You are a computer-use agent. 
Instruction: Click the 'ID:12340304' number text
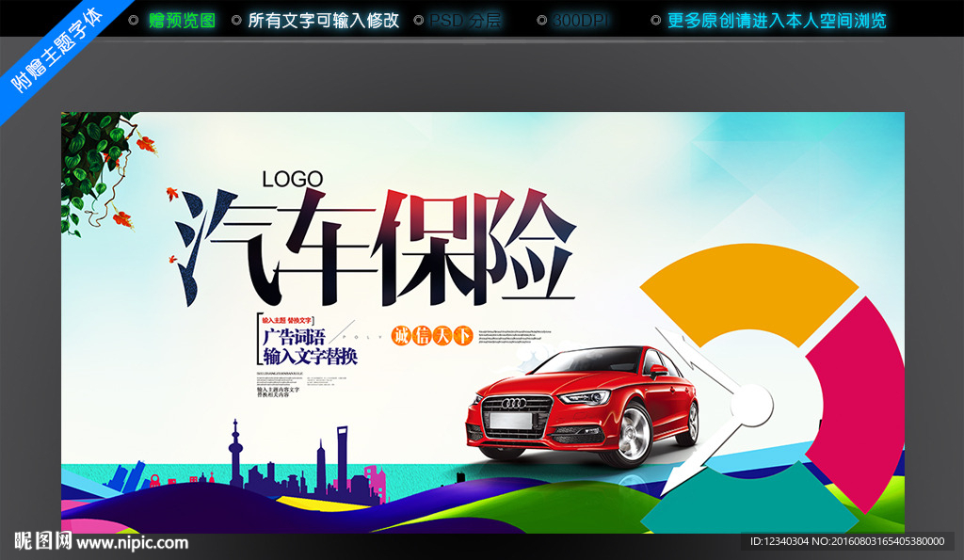tap(779, 541)
